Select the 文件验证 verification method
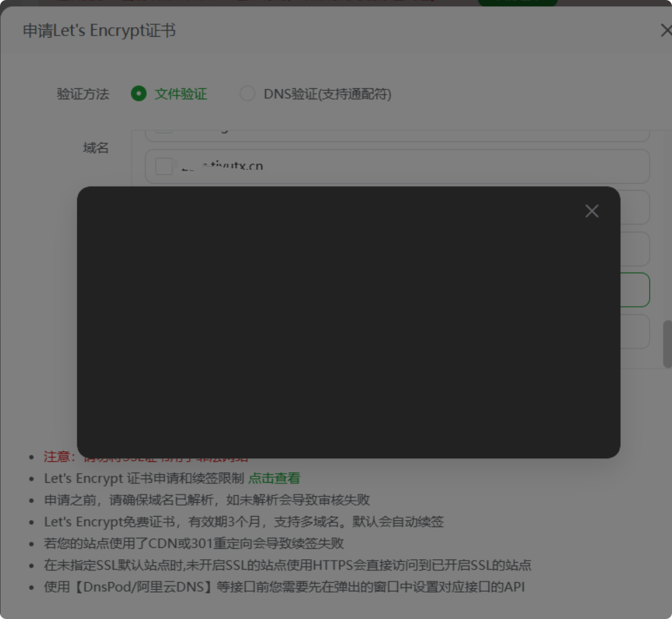 click(x=139, y=94)
